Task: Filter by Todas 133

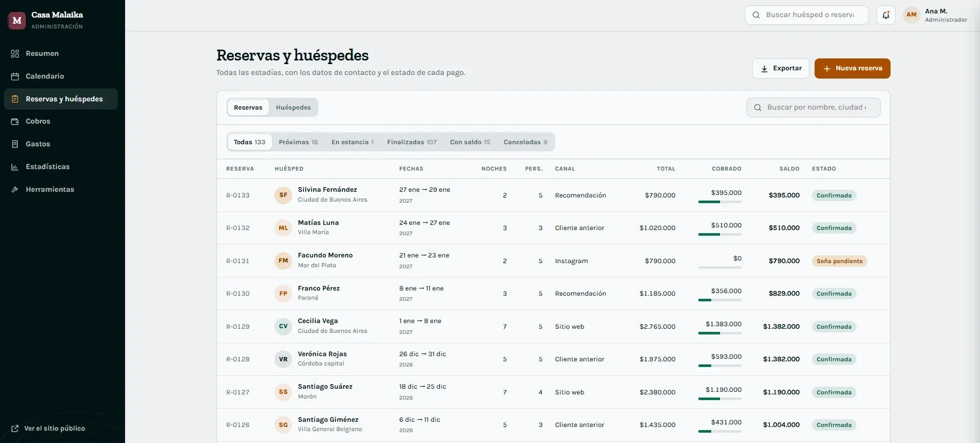Action: pos(249,142)
